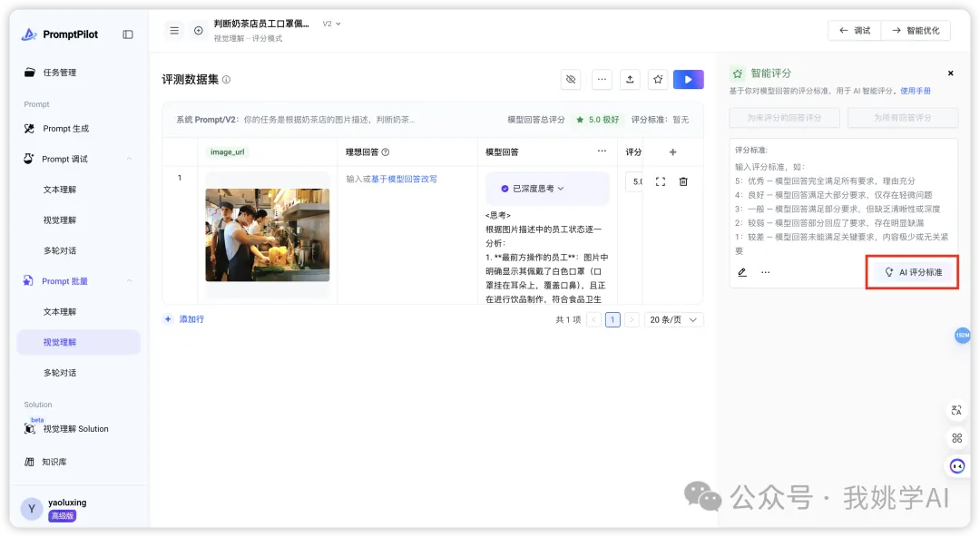This screenshot has height=537, width=980.
Task: Open the 20 条/页 page size dropdown
Action: [x=676, y=319]
